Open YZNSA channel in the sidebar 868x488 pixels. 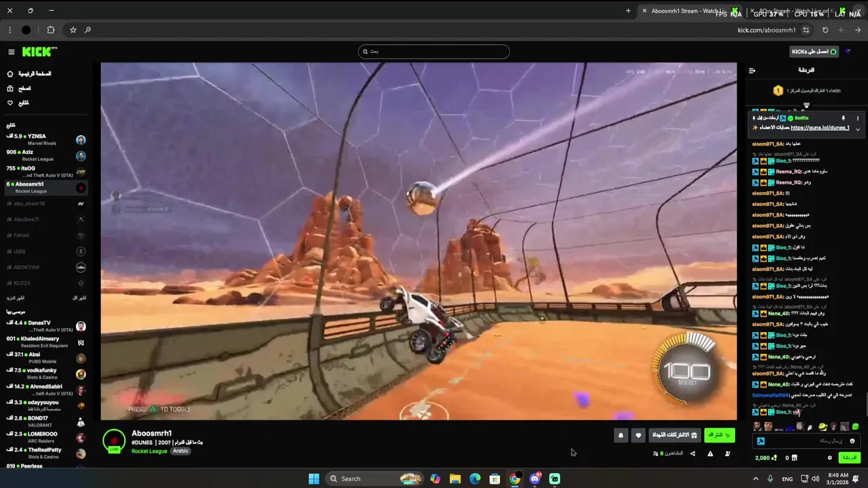point(46,140)
